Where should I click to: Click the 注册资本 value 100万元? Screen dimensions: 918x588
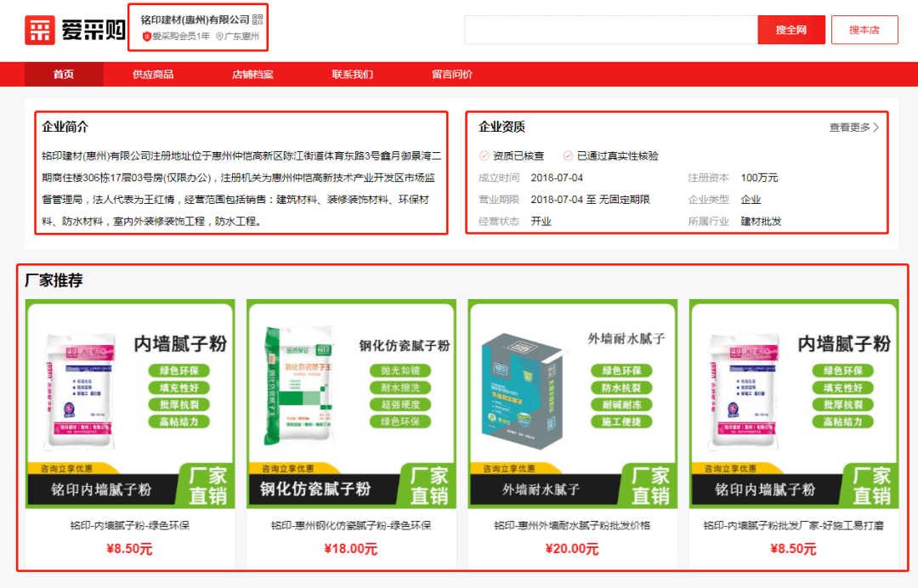click(x=759, y=178)
